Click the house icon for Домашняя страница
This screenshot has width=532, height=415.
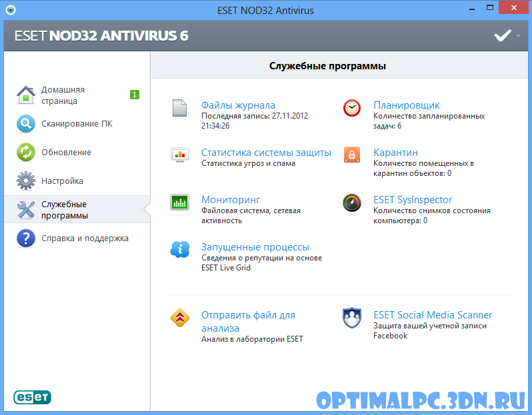26,95
